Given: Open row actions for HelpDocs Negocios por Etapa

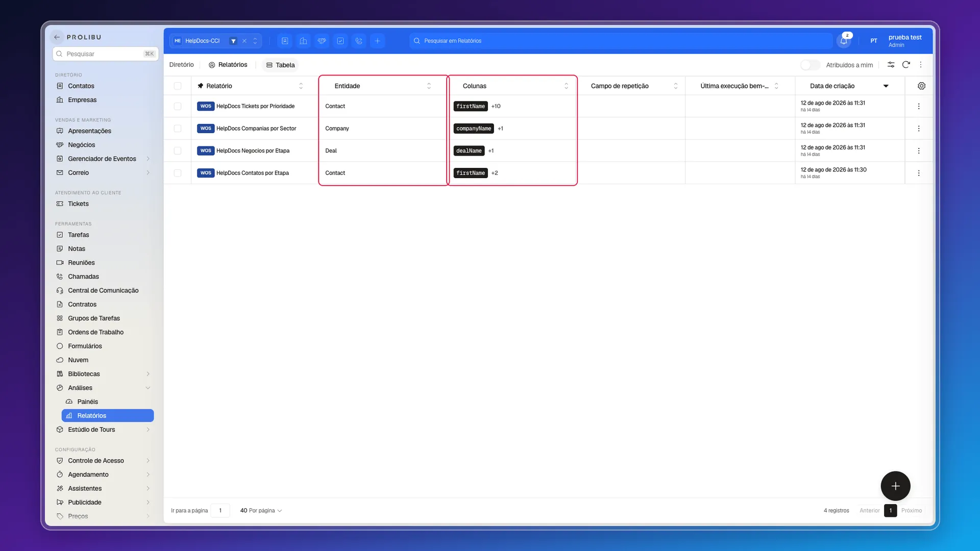Looking at the screenshot, I should pyautogui.click(x=919, y=151).
